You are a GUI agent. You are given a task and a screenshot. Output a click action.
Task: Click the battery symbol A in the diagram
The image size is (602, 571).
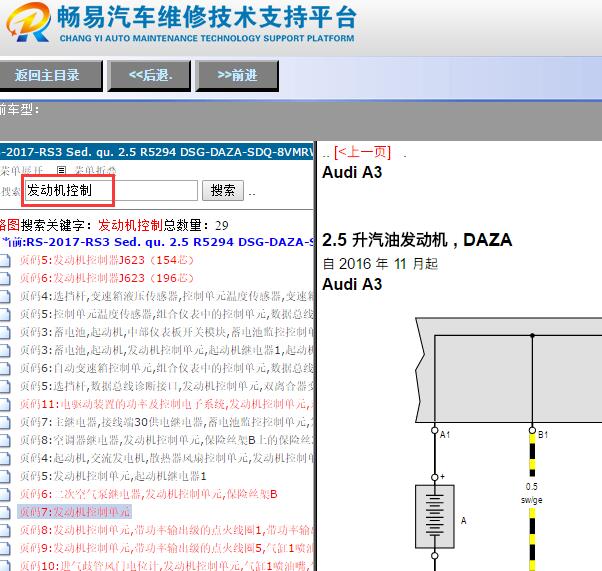(x=435, y=516)
